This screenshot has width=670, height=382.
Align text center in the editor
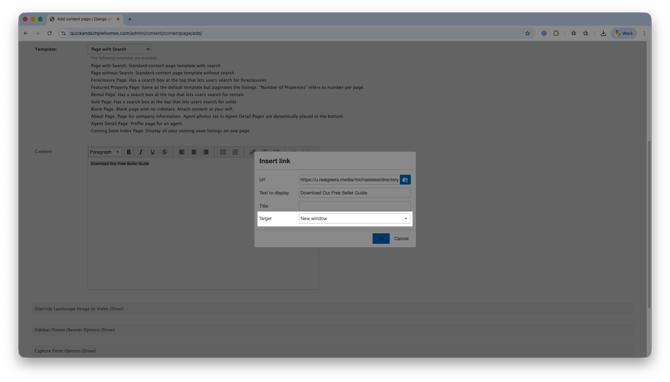tap(194, 152)
